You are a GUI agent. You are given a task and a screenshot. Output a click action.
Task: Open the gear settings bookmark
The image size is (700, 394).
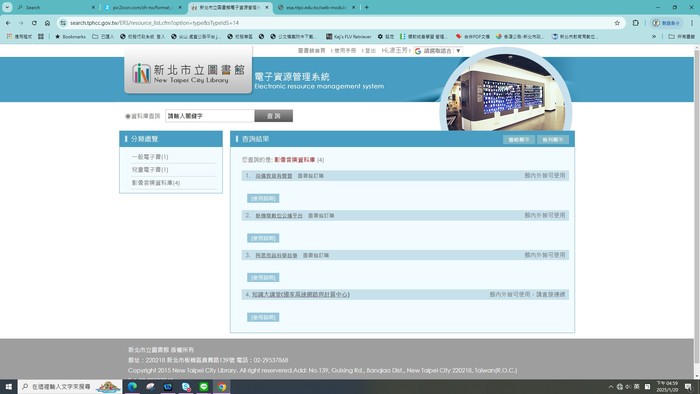[x=386, y=37]
